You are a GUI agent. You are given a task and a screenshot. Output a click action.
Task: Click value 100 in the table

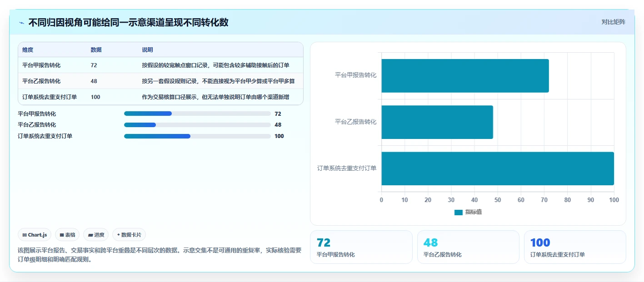pyautogui.click(x=95, y=97)
